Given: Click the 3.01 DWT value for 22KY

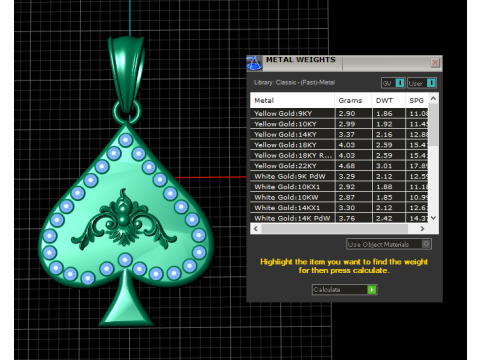Looking at the screenshot, I should 384,166.
